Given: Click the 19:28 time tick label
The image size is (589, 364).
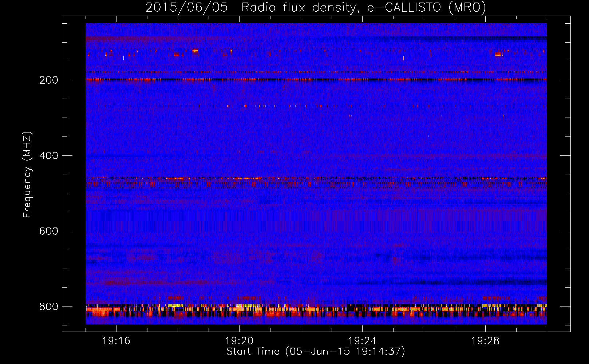Looking at the screenshot, I should click(x=485, y=341).
